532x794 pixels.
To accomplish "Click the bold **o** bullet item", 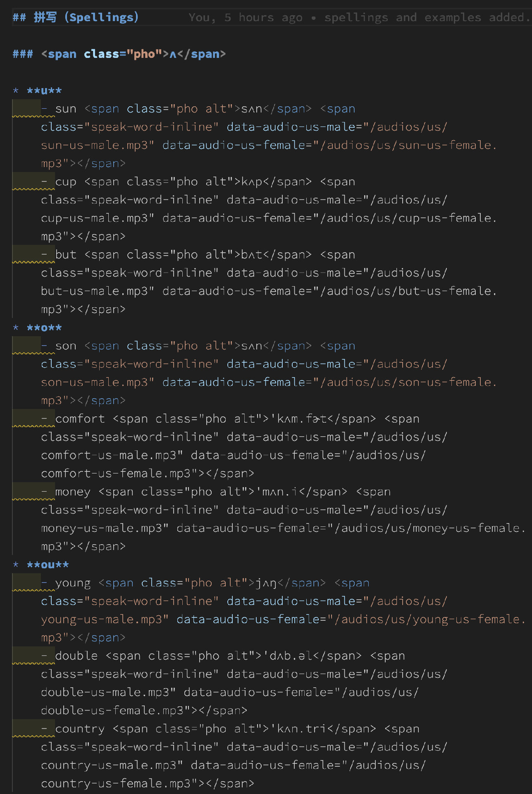I will pyautogui.click(x=44, y=328).
